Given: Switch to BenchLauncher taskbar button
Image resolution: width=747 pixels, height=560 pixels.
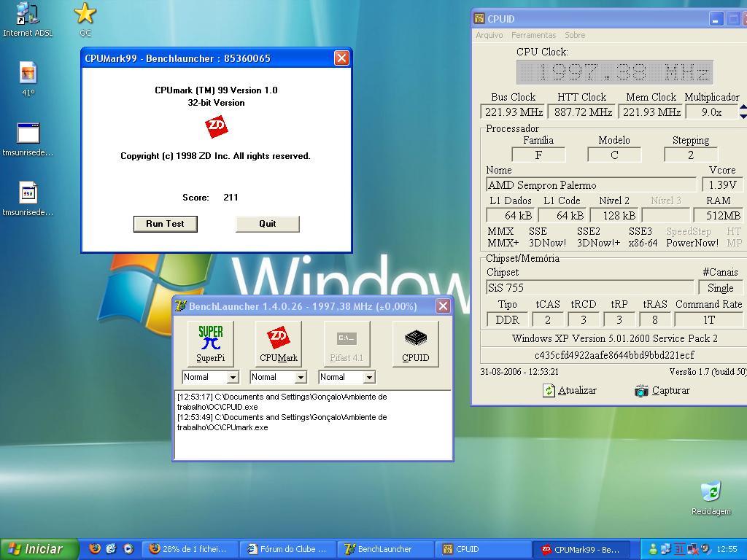Looking at the screenshot, I should tap(385, 549).
